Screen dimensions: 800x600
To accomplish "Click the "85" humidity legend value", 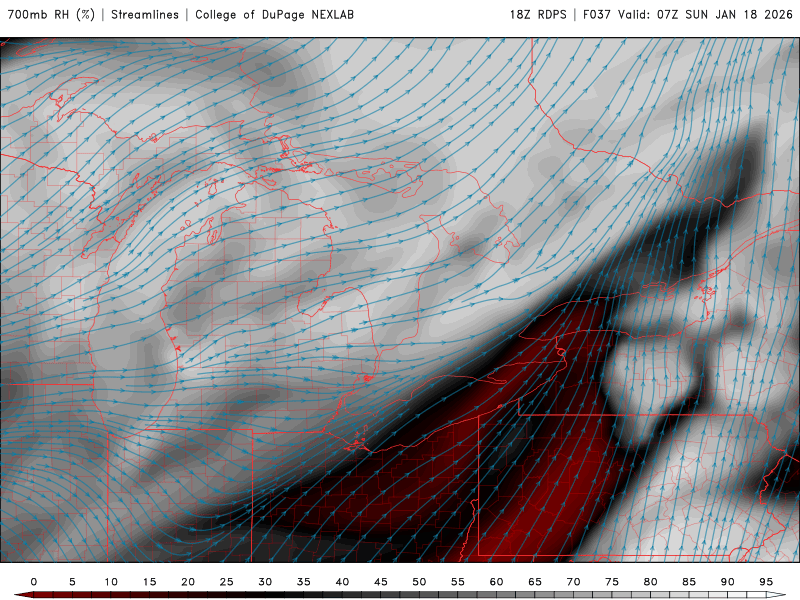I will (x=689, y=582).
